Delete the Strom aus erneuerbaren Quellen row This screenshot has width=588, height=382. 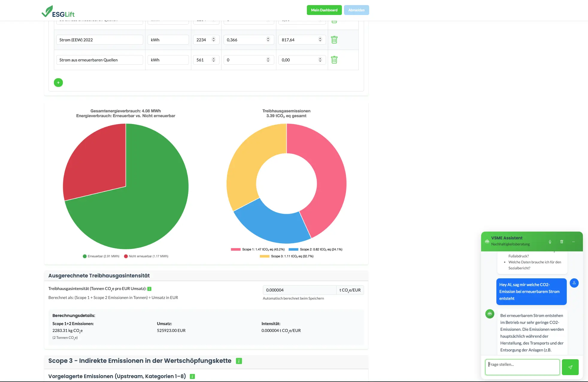tap(334, 60)
